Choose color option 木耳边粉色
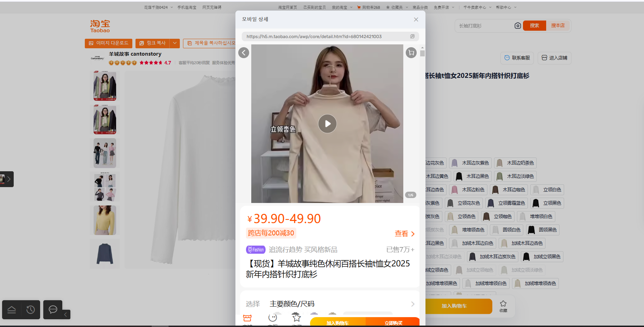The width and height of the screenshot is (644, 327). [x=468, y=190]
